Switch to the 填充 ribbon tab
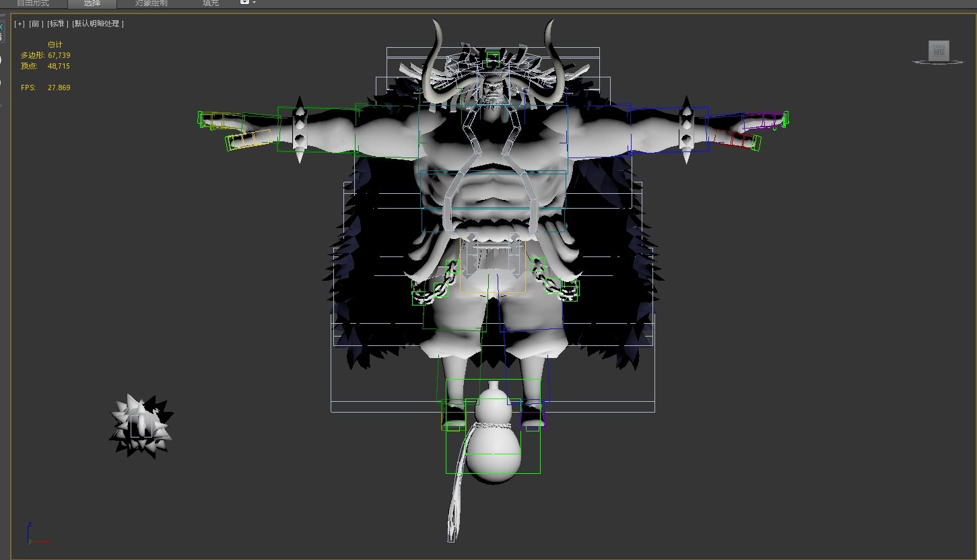This screenshot has width=977, height=560. [211, 3]
